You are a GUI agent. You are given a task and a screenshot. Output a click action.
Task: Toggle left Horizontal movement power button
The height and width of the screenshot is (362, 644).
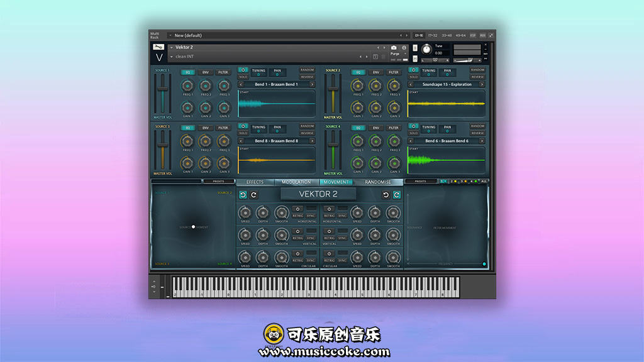tap(297, 209)
